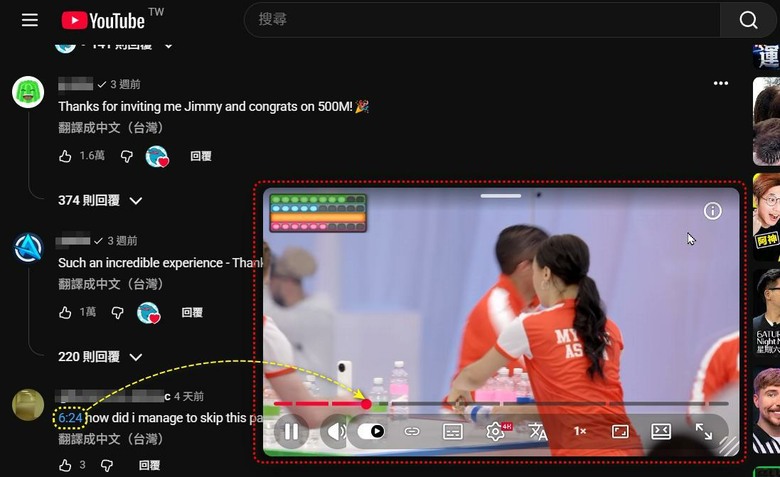Reply to the 6:24 timestamp comment
780x477 pixels.
click(149, 465)
